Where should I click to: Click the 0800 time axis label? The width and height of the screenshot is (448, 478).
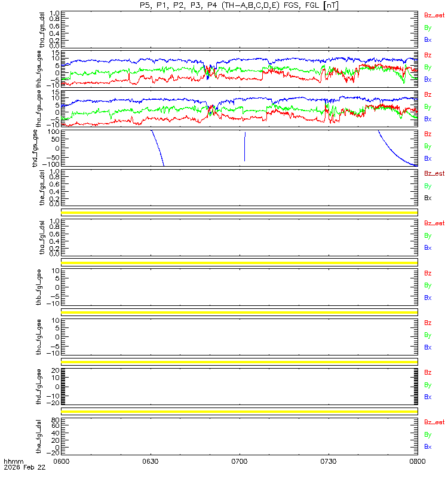point(417,461)
